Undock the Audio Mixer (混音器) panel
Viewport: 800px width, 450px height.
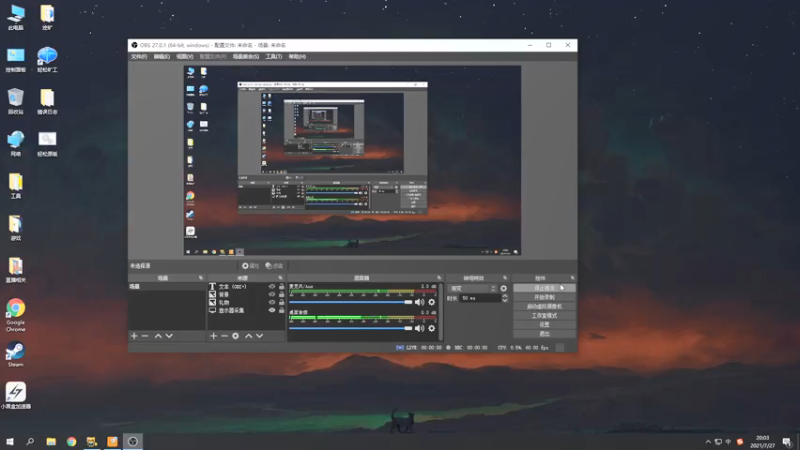[439, 278]
